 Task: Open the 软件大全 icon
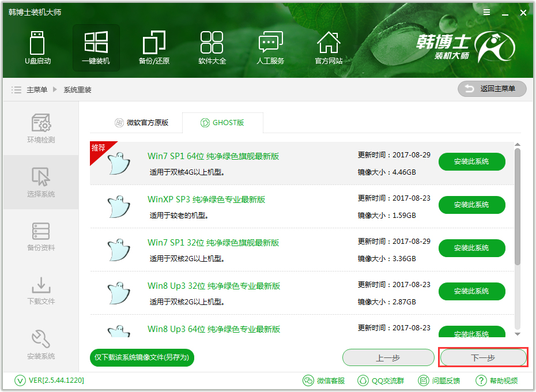point(212,47)
